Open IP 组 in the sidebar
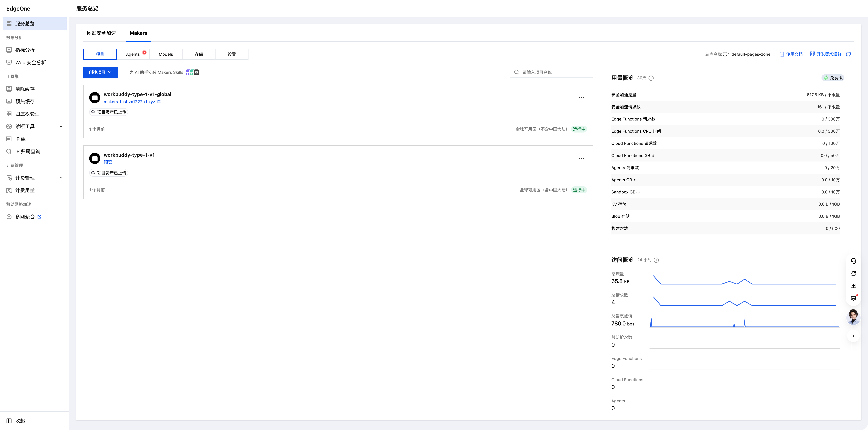Viewport: 868px width, 430px height. (34, 139)
